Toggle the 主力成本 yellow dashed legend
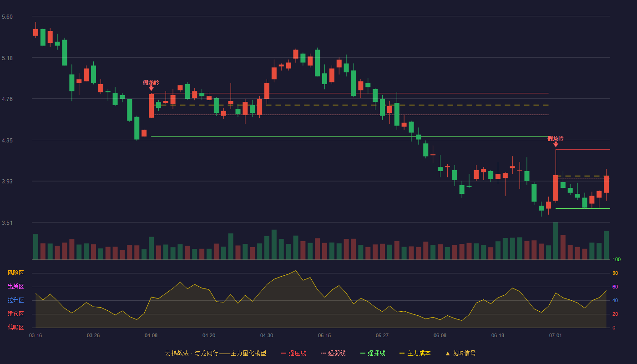The width and height of the screenshot is (637, 364). tap(415, 353)
